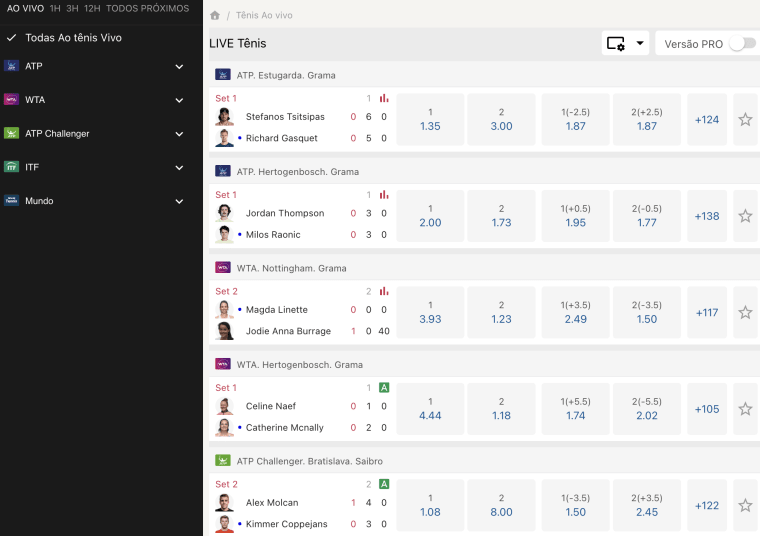The width and height of the screenshot is (760, 536).
Task: Click ATP Hertogenbosch tournament logo
Action: 223,171
